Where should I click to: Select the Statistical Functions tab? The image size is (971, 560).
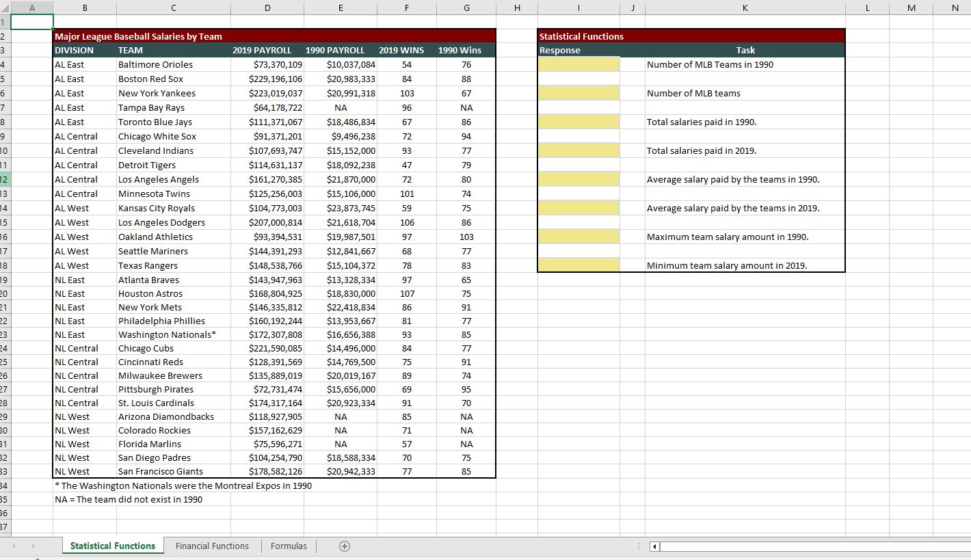[x=113, y=546]
